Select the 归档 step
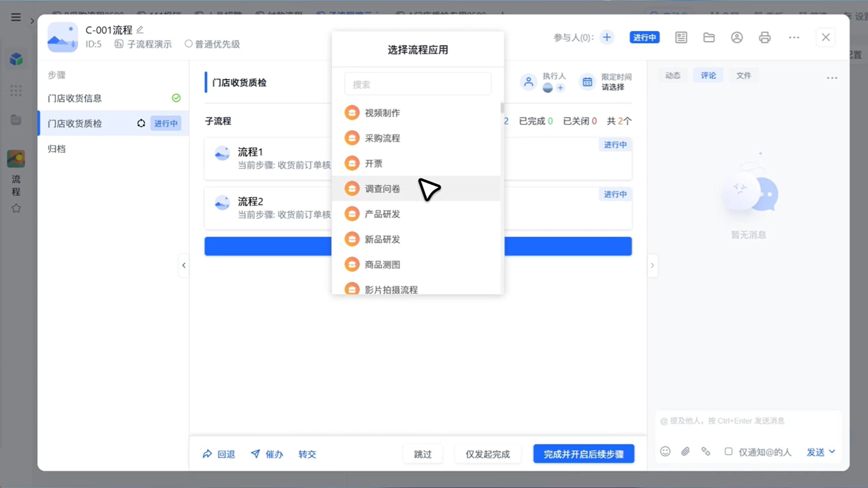Screen dimensions: 868x488 (114, 149)
